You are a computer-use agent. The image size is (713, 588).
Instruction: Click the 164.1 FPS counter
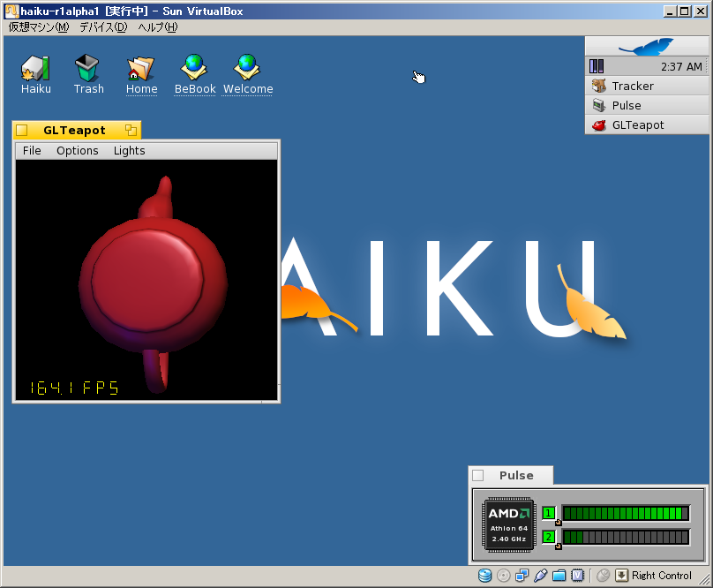pyautogui.click(x=74, y=388)
